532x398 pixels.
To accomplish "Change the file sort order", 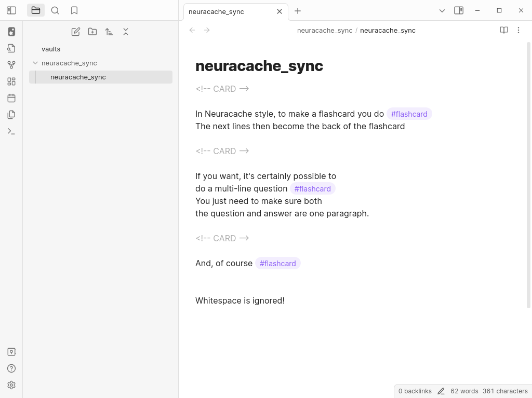I will [109, 32].
